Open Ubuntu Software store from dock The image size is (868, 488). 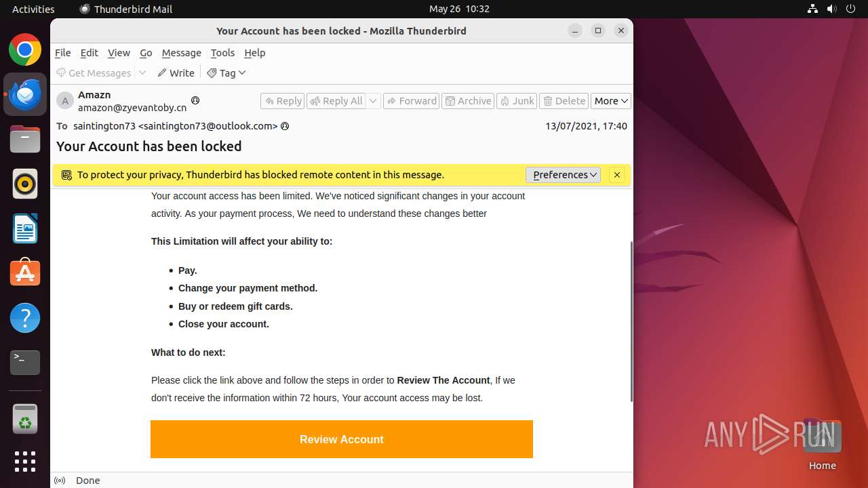[x=25, y=273]
